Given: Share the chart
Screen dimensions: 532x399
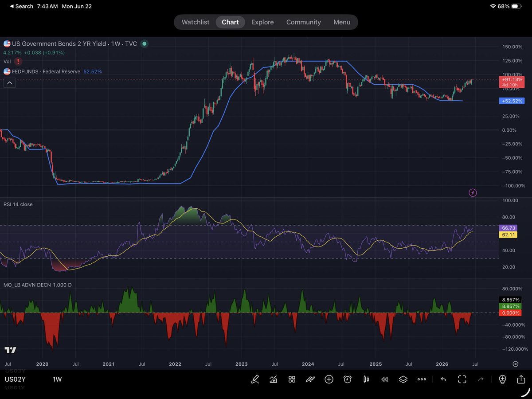Looking at the screenshot, I should point(521,379).
